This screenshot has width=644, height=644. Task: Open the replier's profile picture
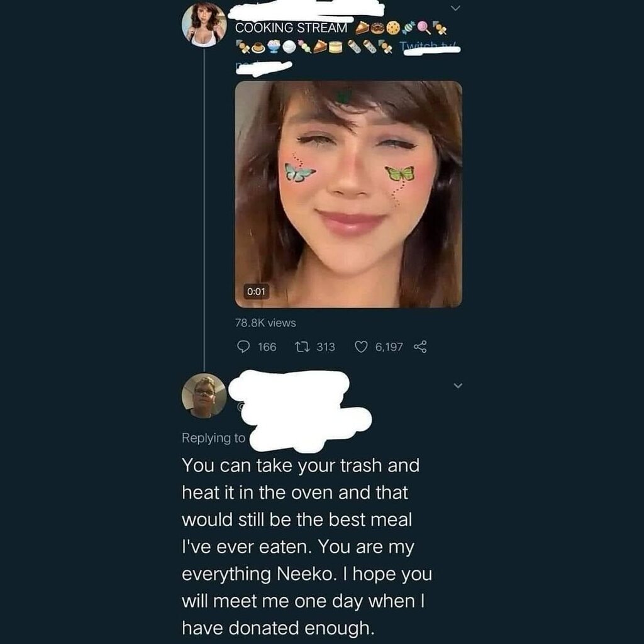click(x=204, y=396)
